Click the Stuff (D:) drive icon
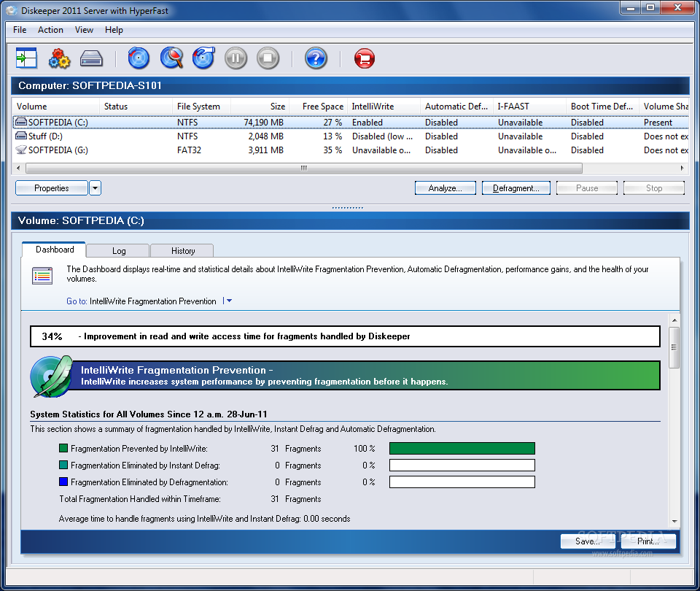700x591 pixels. 21,136
